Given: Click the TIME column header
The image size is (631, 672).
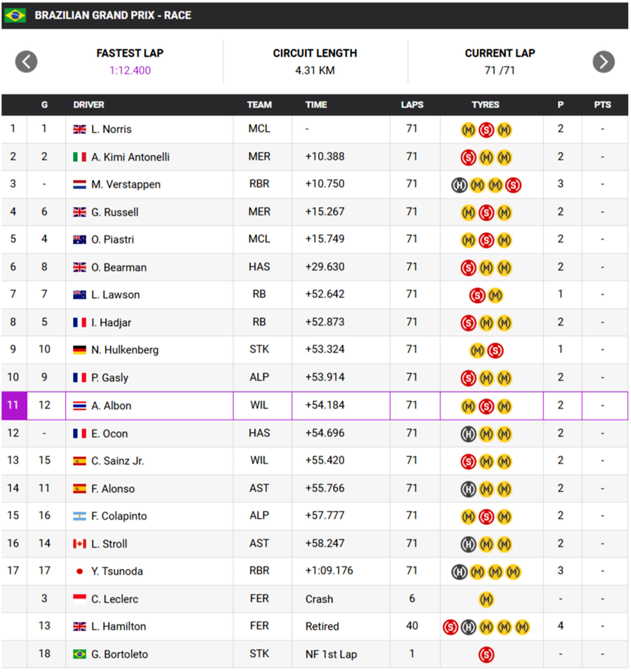Looking at the screenshot, I should [316, 105].
